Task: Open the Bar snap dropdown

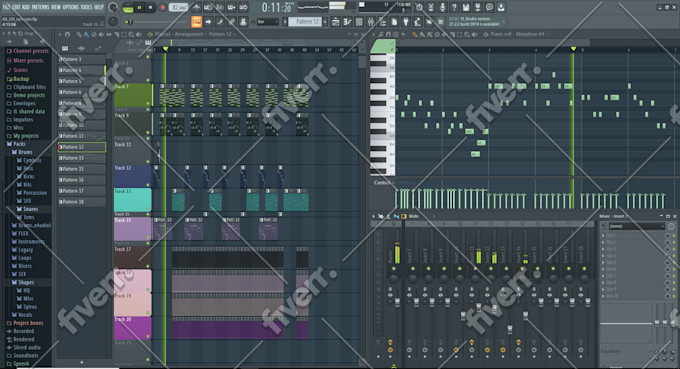Action: (268, 22)
